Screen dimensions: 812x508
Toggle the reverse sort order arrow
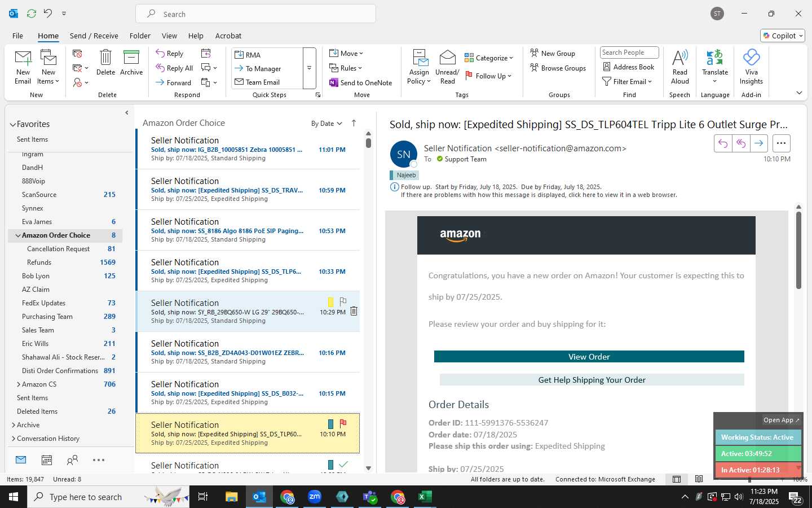point(354,123)
